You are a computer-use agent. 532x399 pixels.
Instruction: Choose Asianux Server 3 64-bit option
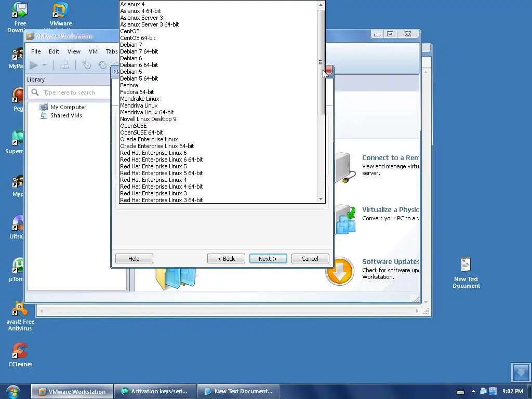click(x=218, y=24)
